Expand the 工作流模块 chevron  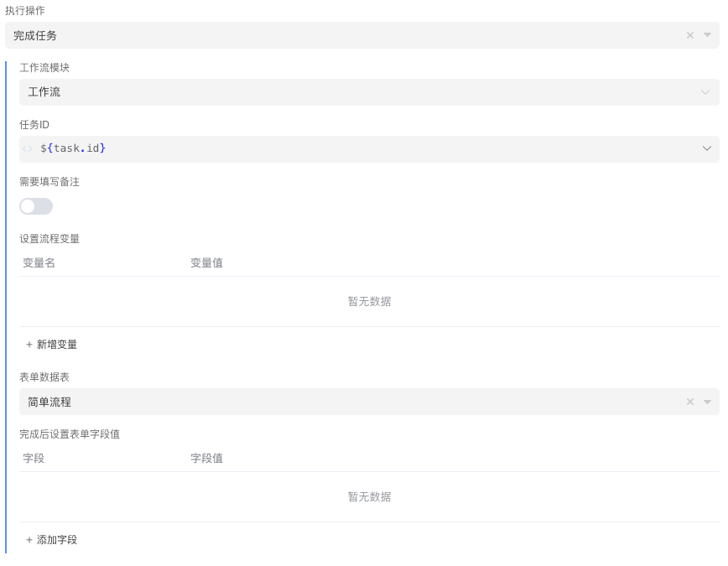(x=705, y=92)
